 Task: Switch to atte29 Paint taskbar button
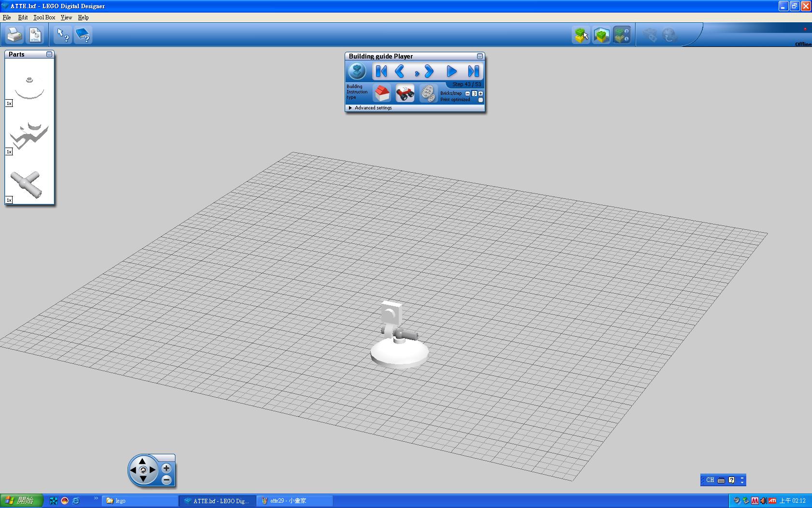tap(295, 501)
